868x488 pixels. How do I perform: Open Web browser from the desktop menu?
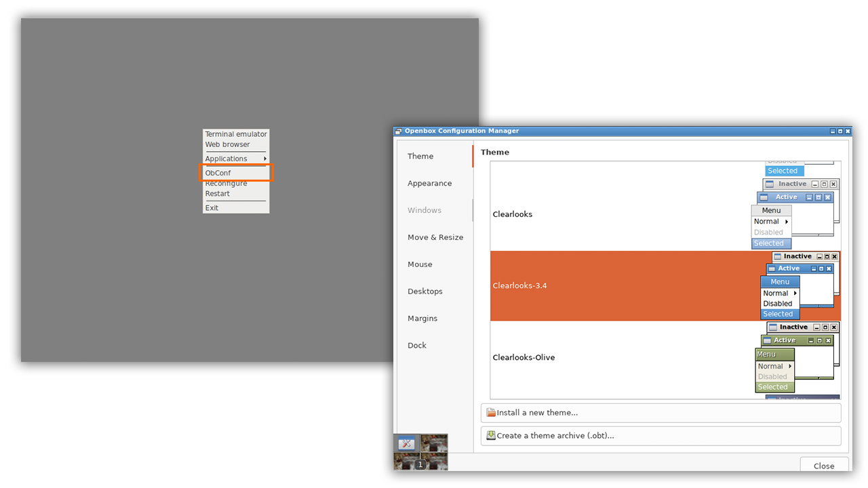pyautogui.click(x=236, y=144)
